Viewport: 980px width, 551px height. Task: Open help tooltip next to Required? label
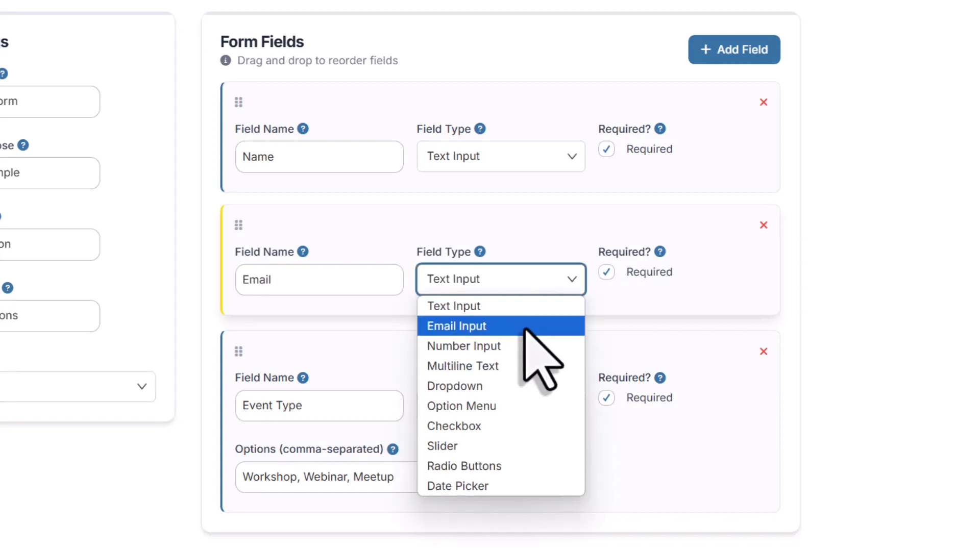tap(660, 129)
